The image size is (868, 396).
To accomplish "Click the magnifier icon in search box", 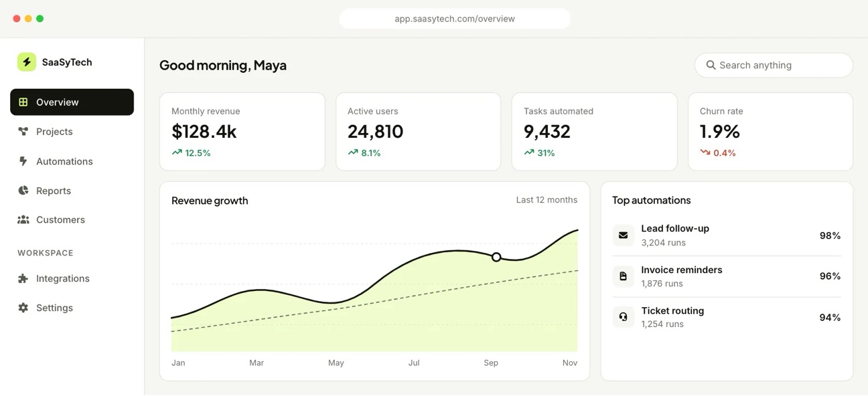I will click(711, 65).
